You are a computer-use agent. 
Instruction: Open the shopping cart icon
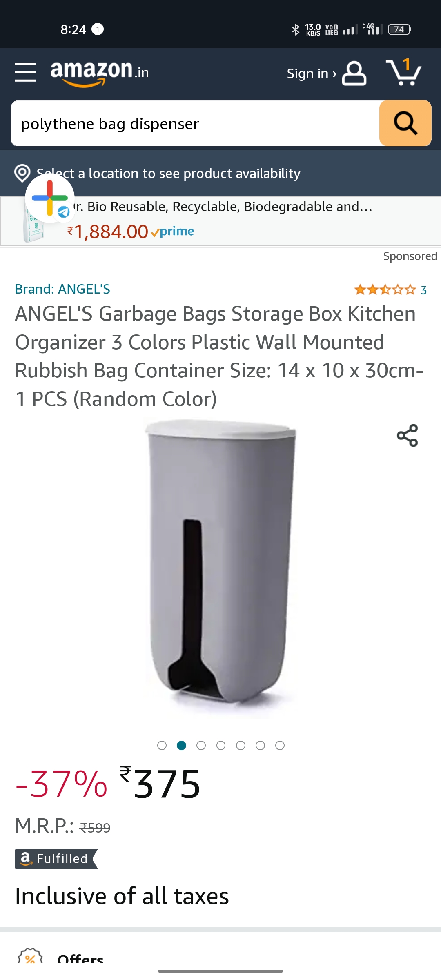403,72
